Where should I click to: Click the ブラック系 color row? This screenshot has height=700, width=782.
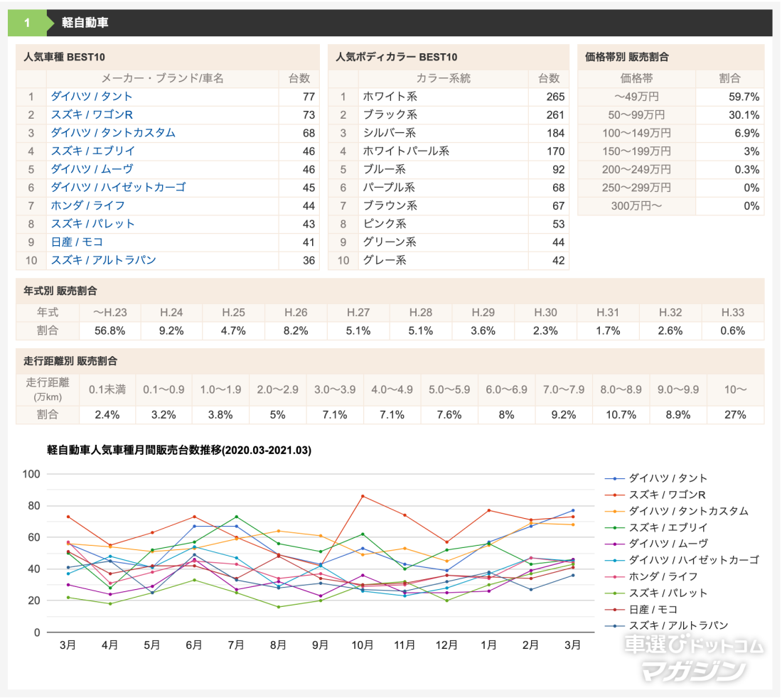pyautogui.click(x=449, y=114)
